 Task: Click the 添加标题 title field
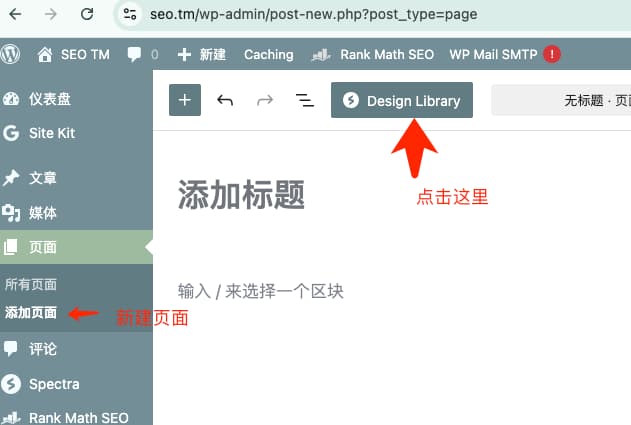241,195
